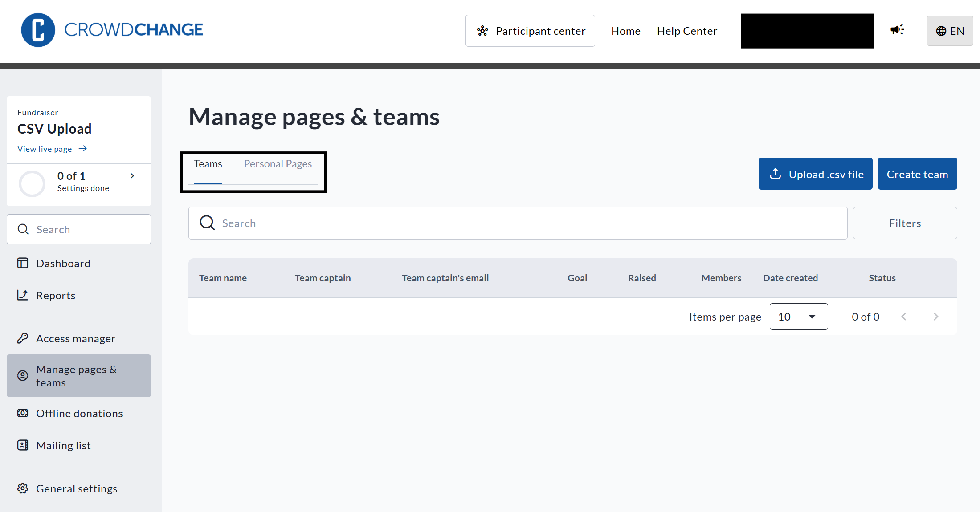Go to Reports in the sidebar

(x=55, y=295)
